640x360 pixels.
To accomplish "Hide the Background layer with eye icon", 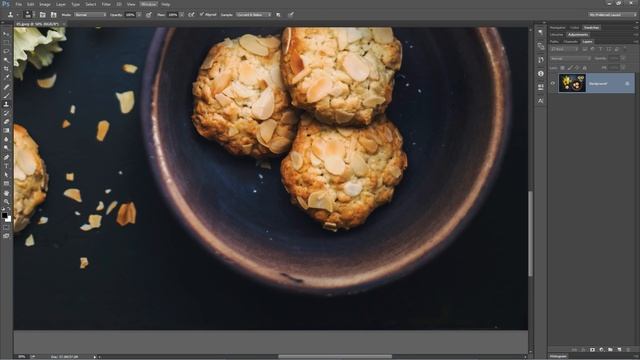I will (553, 83).
